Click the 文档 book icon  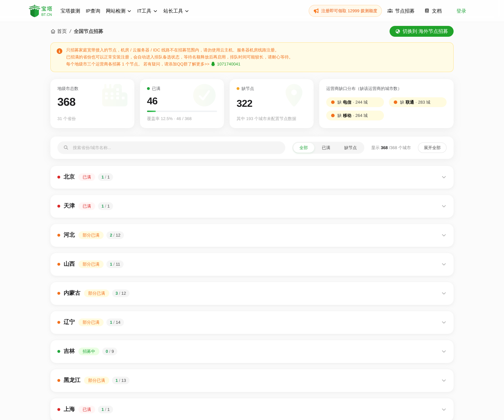click(427, 11)
